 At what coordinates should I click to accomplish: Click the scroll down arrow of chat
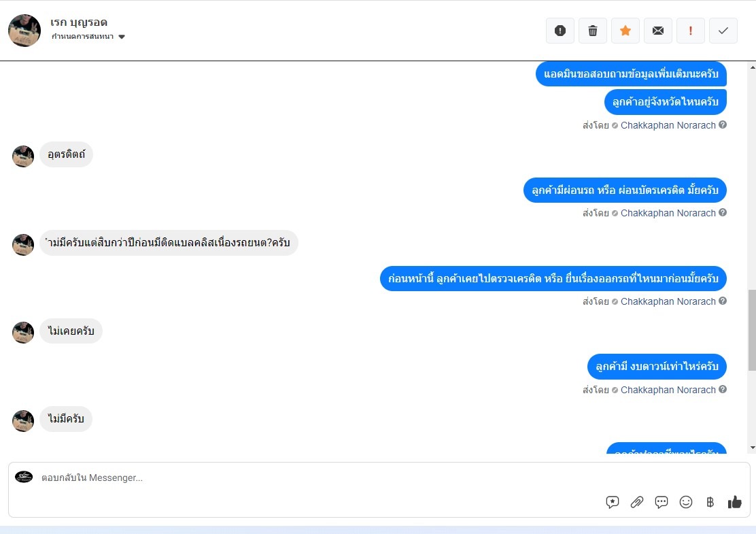tap(752, 448)
